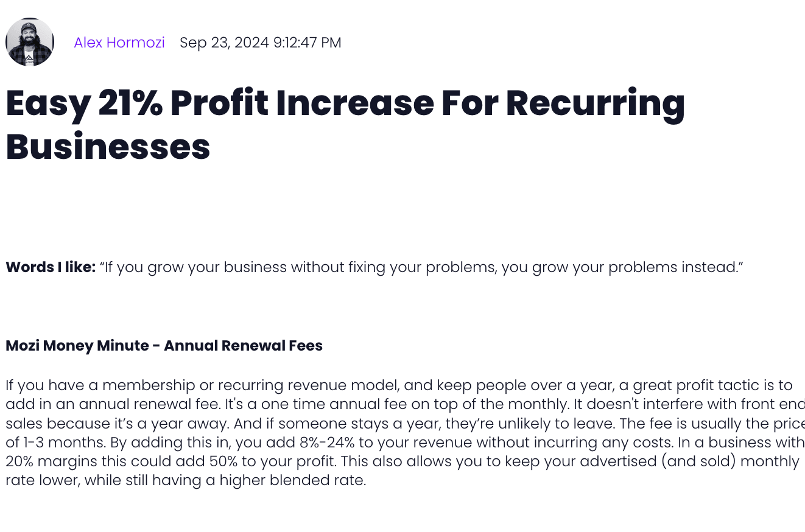Click Alex Hormozi's avatar photo
This screenshot has width=805, height=532.
point(30,42)
